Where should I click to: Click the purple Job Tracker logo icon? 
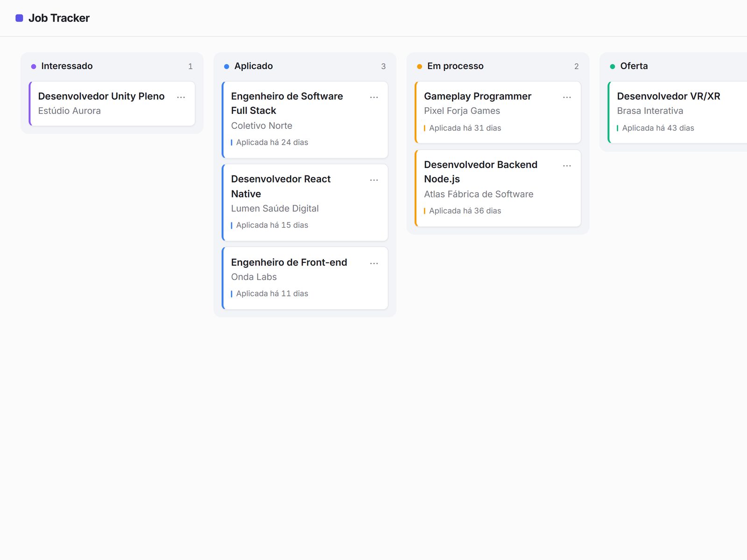click(19, 18)
